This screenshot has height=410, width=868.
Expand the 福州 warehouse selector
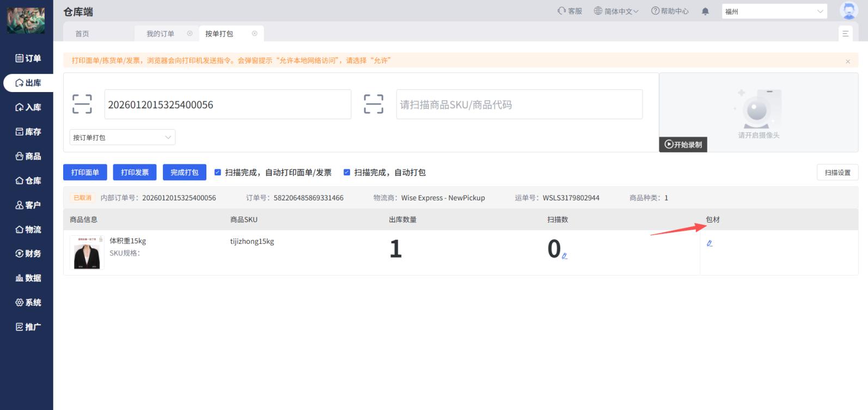pyautogui.click(x=774, y=11)
